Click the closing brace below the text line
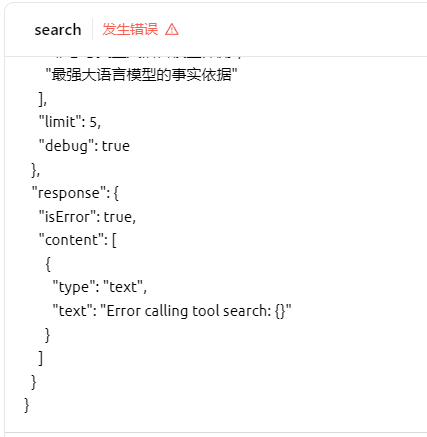Screen dimensions: 427x437 coord(47,335)
